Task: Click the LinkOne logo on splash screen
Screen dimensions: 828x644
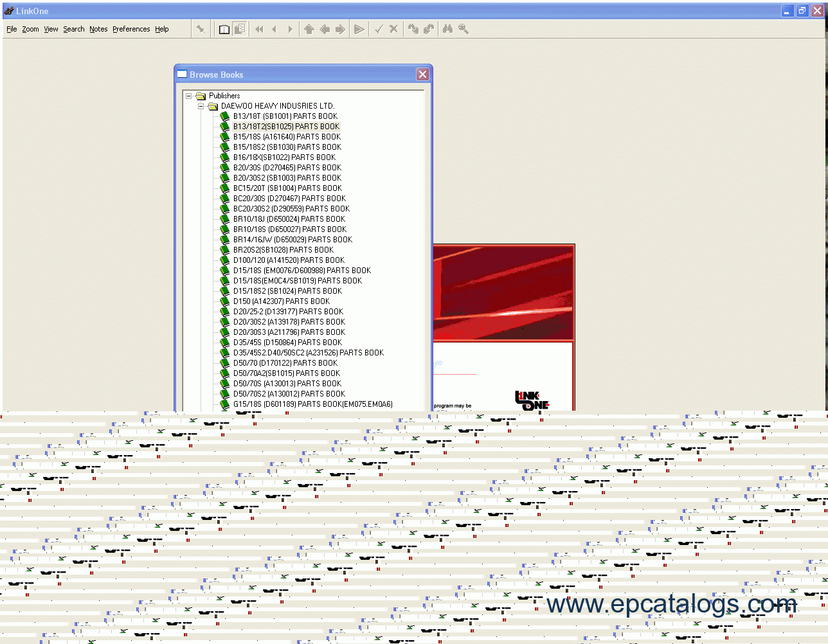Action: [532, 400]
